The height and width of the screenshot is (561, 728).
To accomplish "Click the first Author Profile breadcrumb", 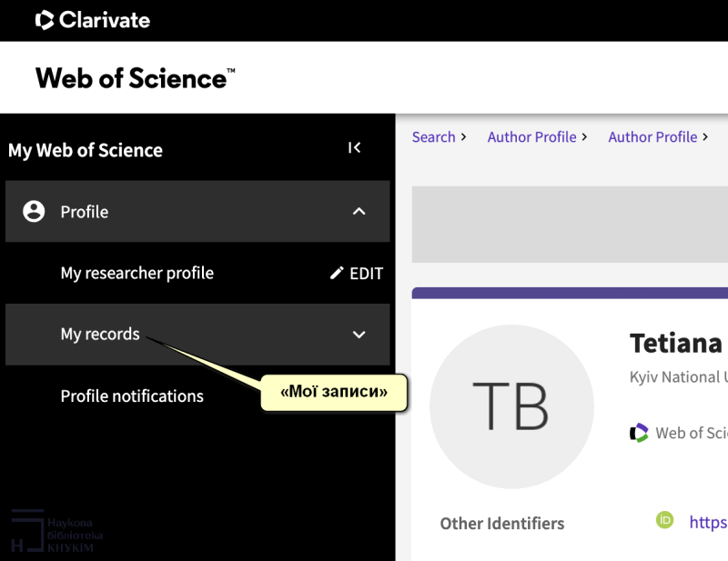I will click(531, 137).
